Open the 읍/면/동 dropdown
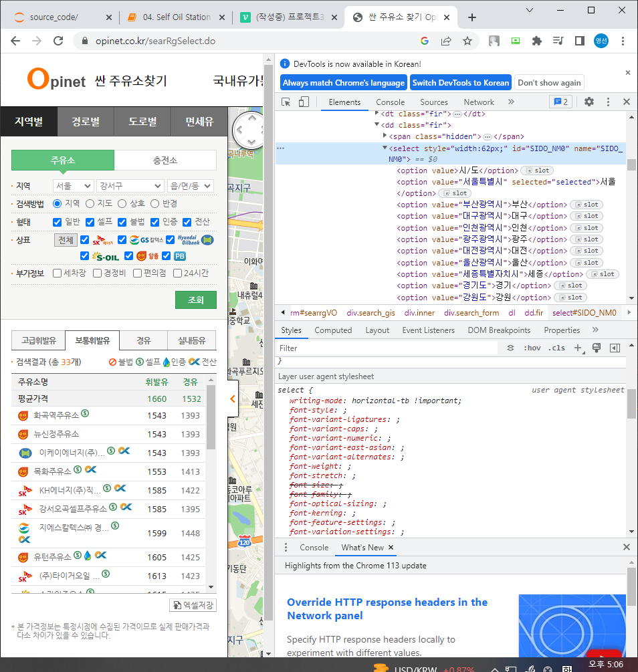Viewport: 638px width, 672px height. tap(191, 186)
